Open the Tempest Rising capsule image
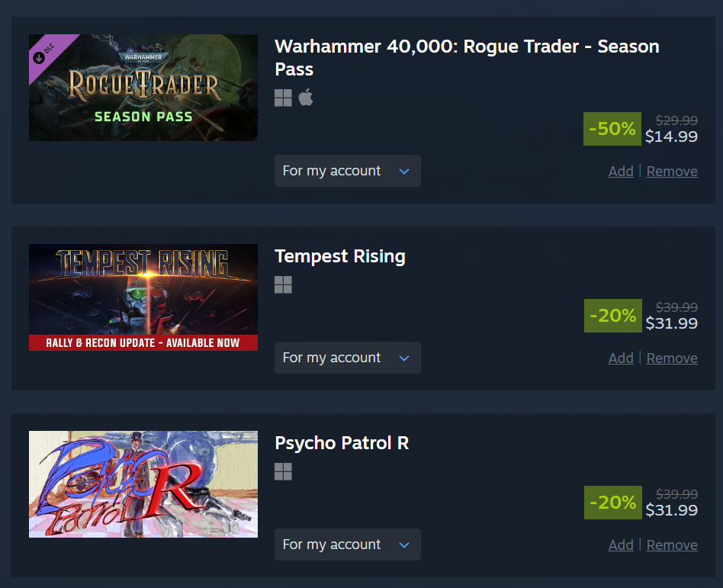Viewport: 723px width, 588px height. [143, 297]
